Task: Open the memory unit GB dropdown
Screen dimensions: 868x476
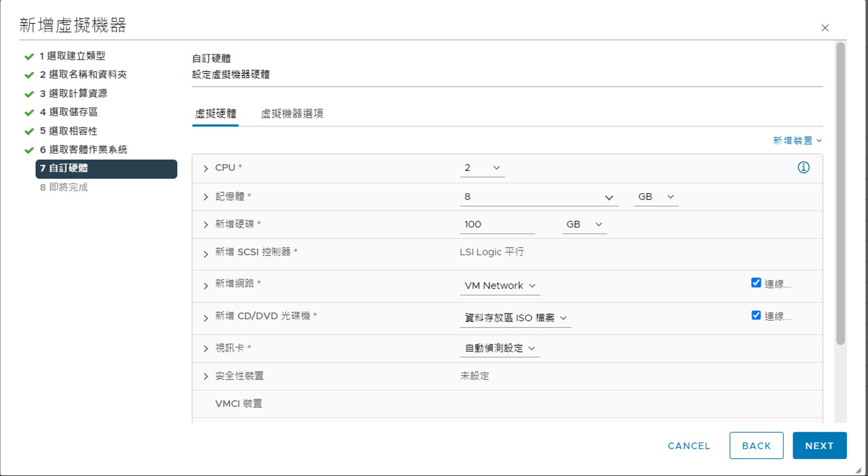Action: click(655, 197)
